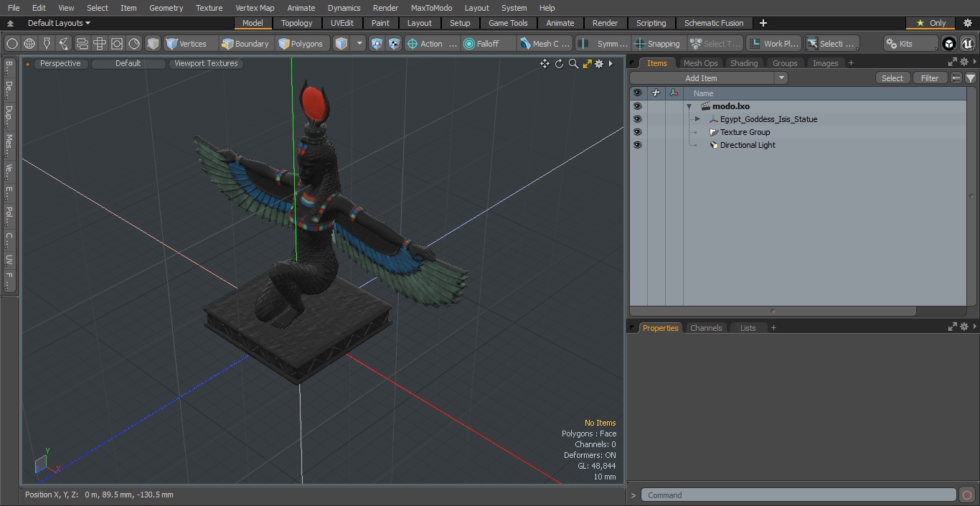This screenshot has height=506, width=980.
Task: Switch to the Mesh Ops tab
Action: point(700,63)
